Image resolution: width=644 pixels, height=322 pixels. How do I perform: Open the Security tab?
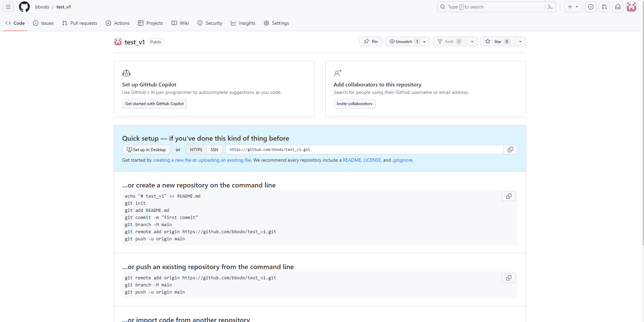tap(210, 23)
